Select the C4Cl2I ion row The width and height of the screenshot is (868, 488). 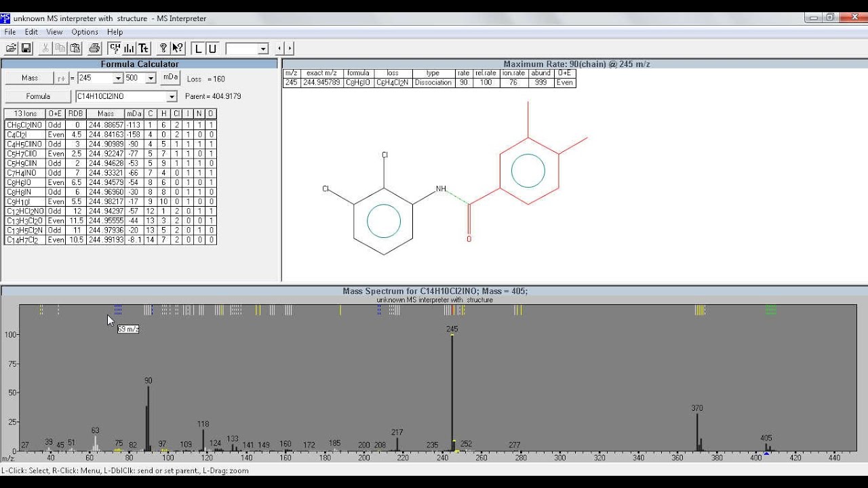[x=111, y=135]
